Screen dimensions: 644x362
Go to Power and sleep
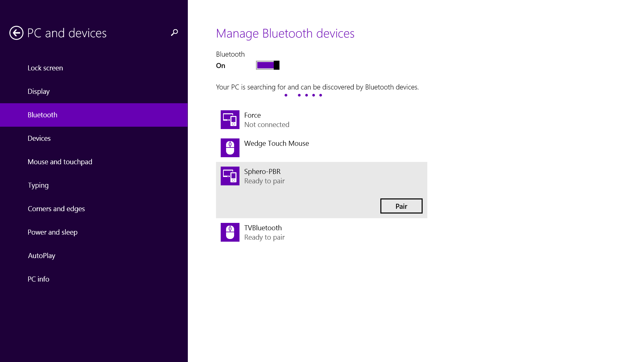click(x=53, y=232)
